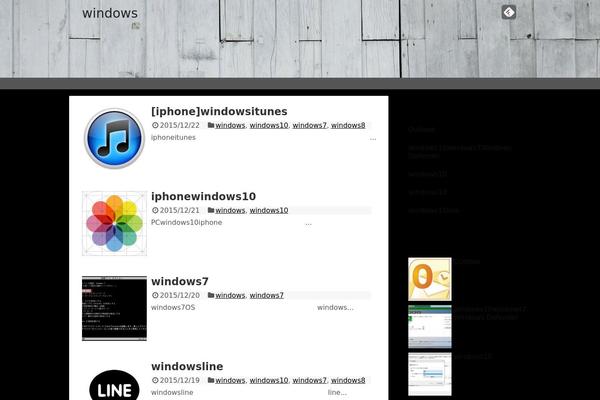600x400 pixels.
Task: Open "windows" category on the 2015/12/21 post
Action: 230,210
